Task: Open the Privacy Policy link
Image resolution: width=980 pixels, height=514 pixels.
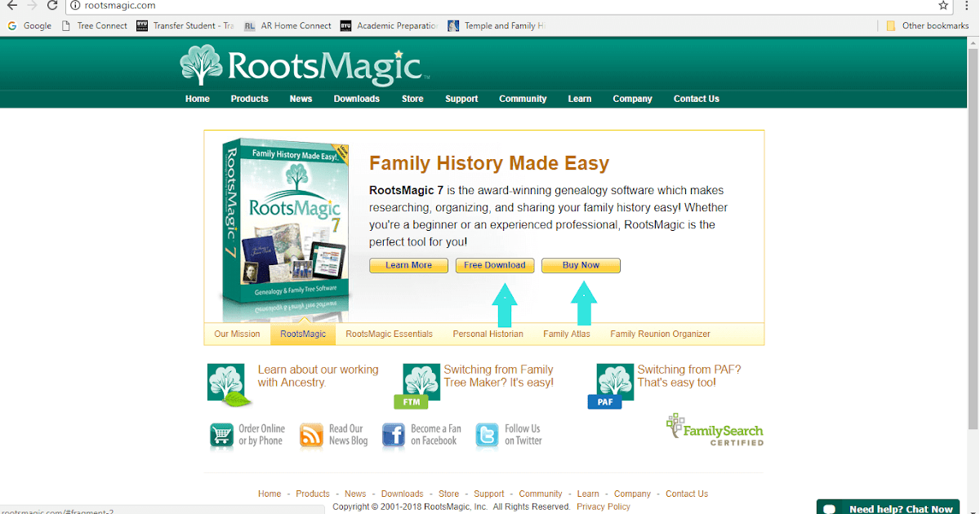Action: (x=603, y=506)
